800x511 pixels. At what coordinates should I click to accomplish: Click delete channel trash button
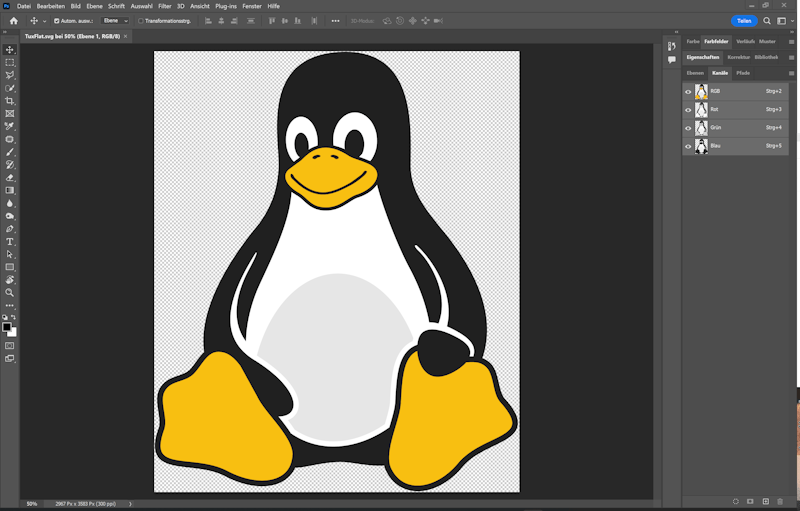(x=780, y=502)
